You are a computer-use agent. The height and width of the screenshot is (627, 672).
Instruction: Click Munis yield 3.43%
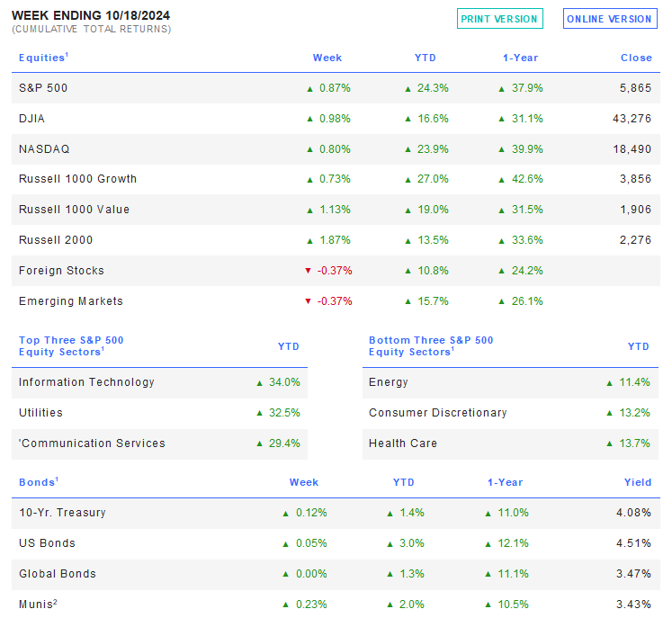pyautogui.click(x=634, y=605)
